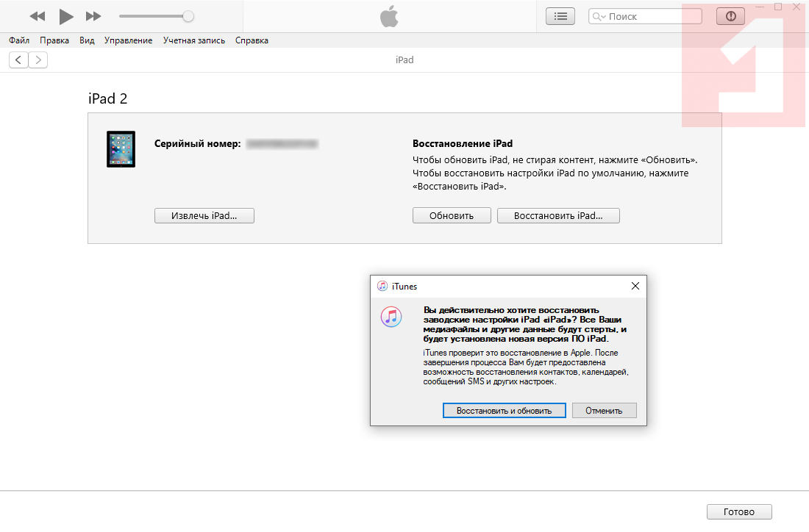Click the iPad device thumbnail image
This screenshot has width=809, height=532.
(x=121, y=149)
